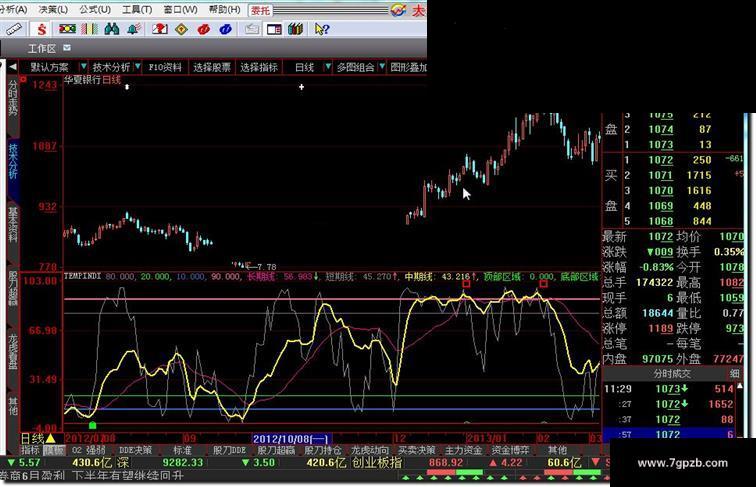The image size is (756, 487).
Task: Switch to the 资金博弈 bottom tab
Action: click(510, 450)
